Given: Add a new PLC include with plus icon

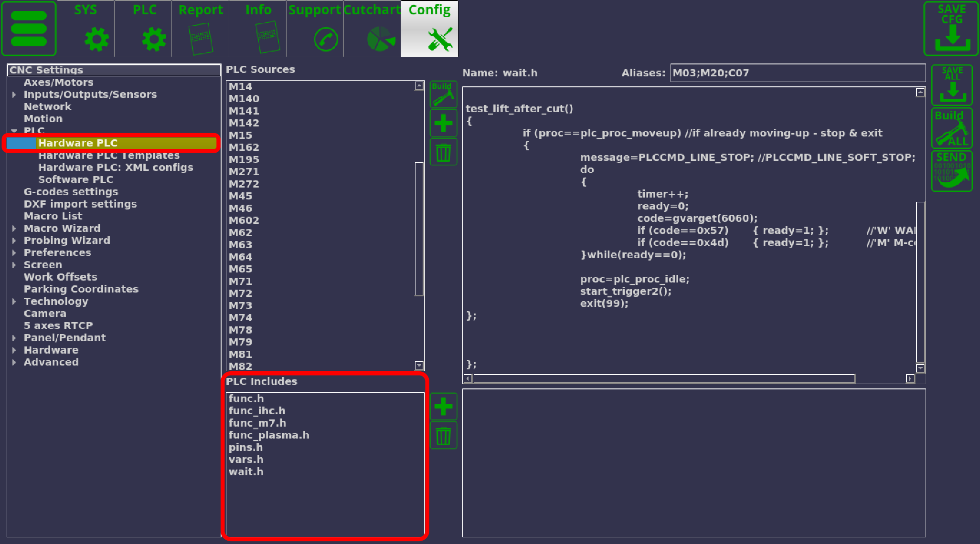Looking at the screenshot, I should [443, 407].
